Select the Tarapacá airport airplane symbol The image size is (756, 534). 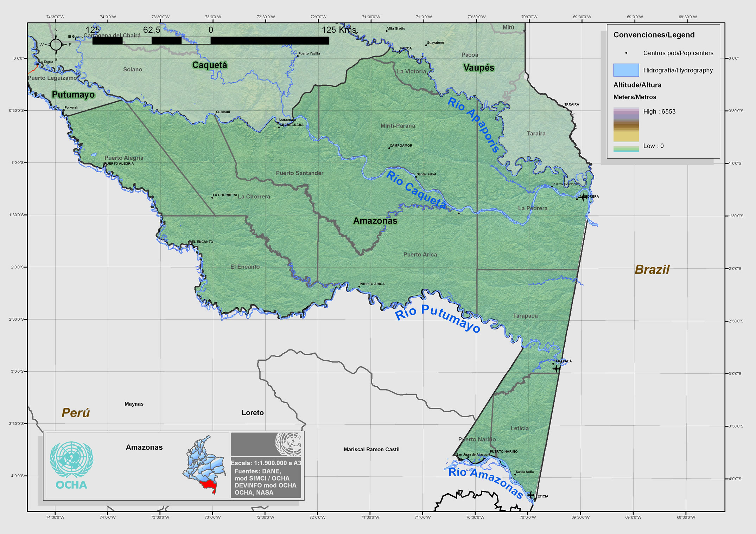point(557,368)
